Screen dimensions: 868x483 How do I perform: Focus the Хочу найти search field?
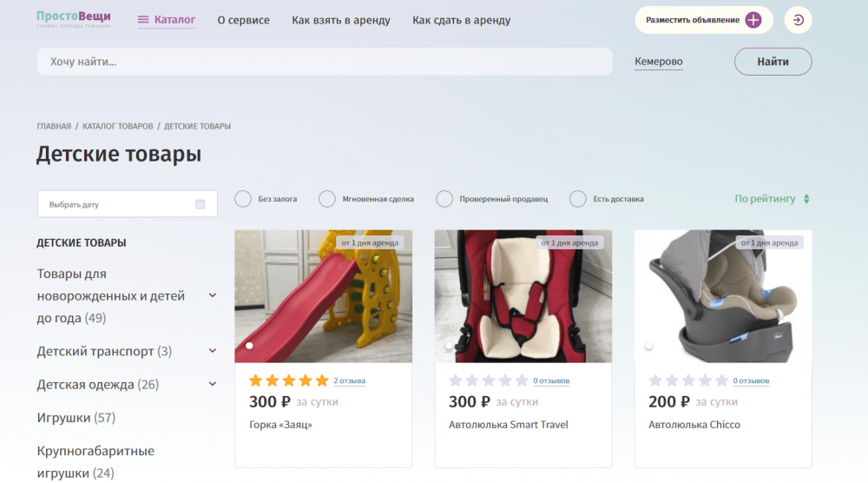coord(325,62)
